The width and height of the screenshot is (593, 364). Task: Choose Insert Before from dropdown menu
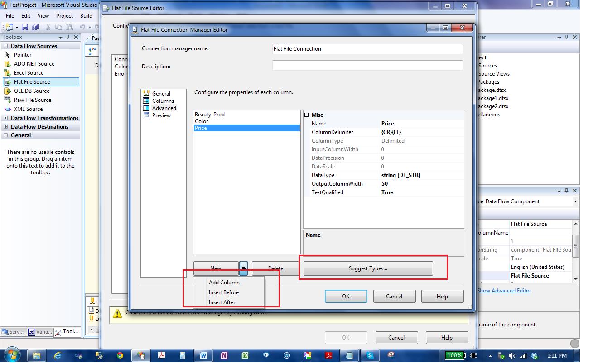coord(223,292)
